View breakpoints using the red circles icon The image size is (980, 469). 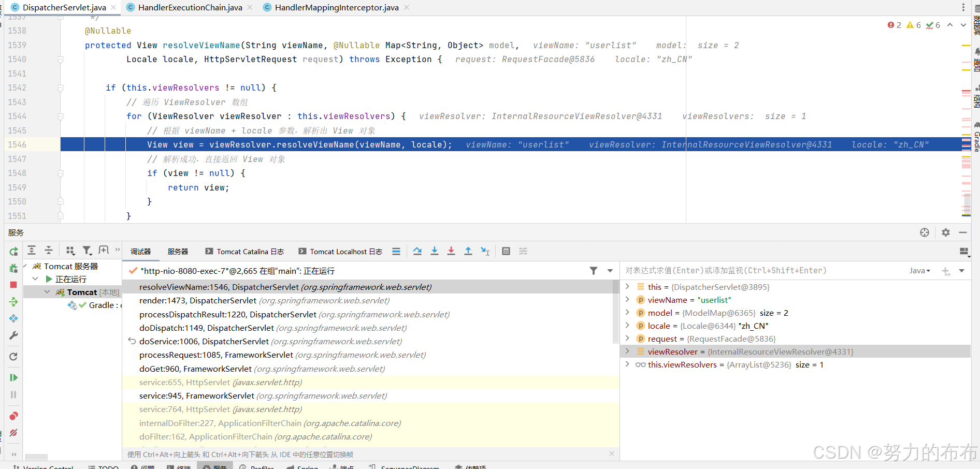[x=13, y=416]
